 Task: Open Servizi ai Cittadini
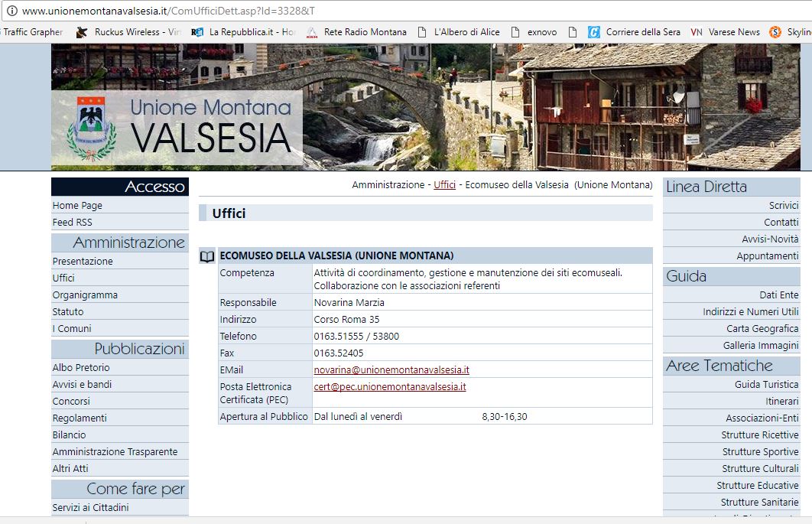tap(91, 507)
